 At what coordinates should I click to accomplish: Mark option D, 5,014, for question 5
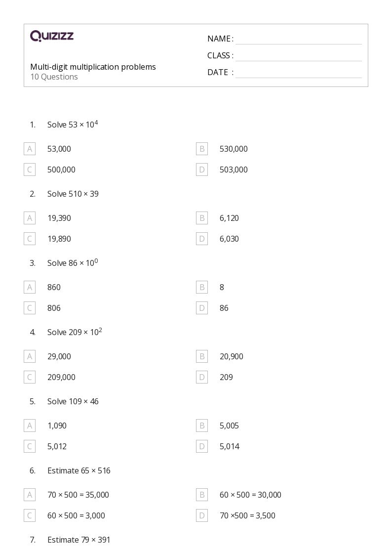pos(202,446)
